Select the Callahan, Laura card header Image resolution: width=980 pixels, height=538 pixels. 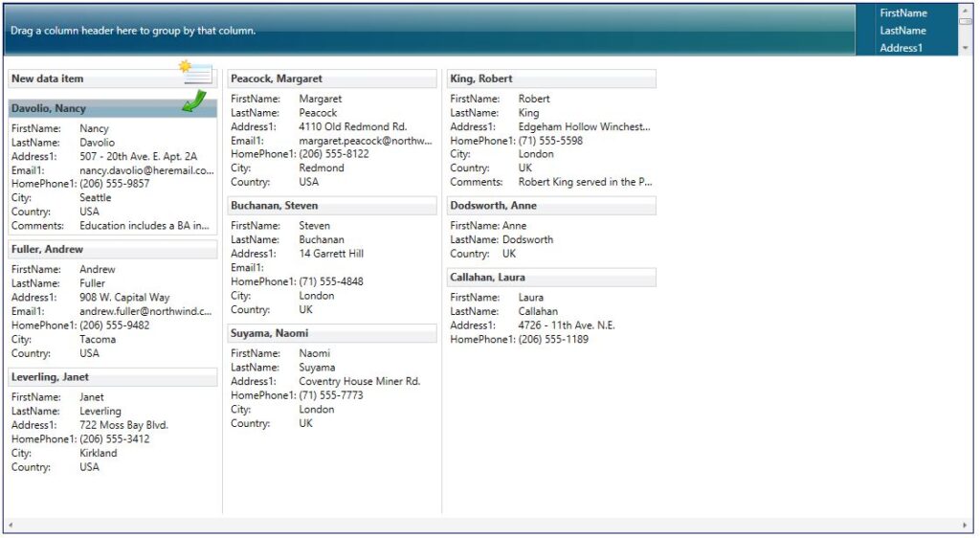pyautogui.click(x=551, y=278)
